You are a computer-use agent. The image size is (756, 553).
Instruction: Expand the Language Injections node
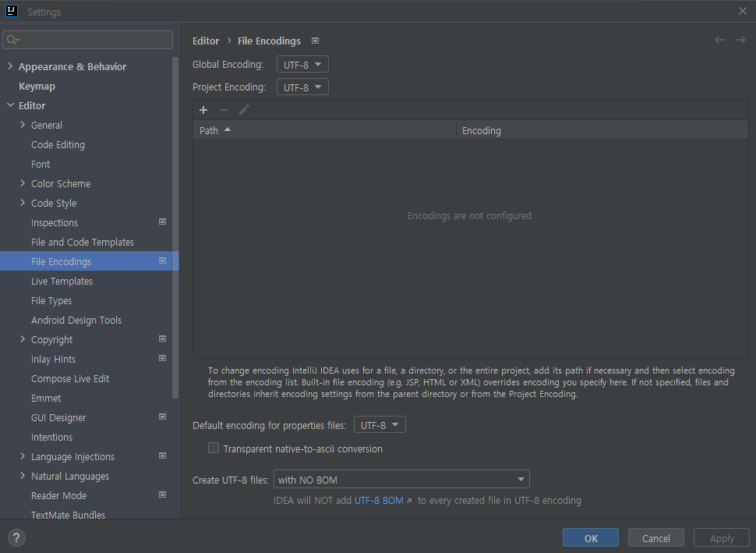tap(23, 456)
